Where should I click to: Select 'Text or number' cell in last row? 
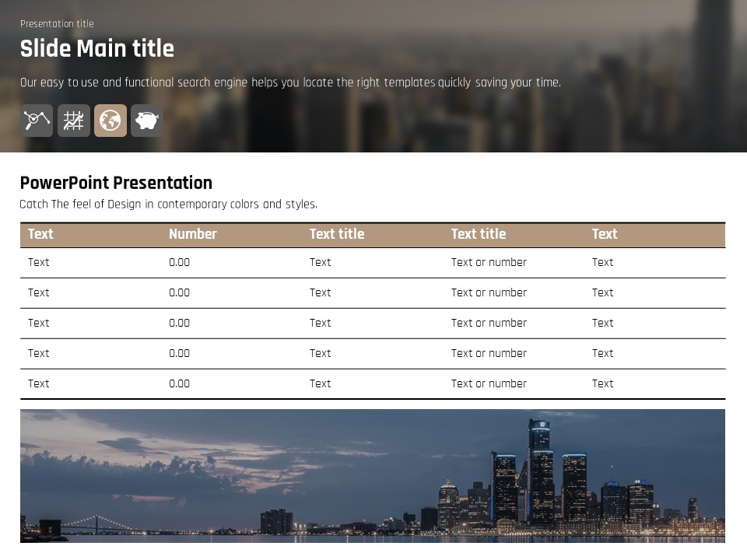pyautogui.click(x=489, y=383)
